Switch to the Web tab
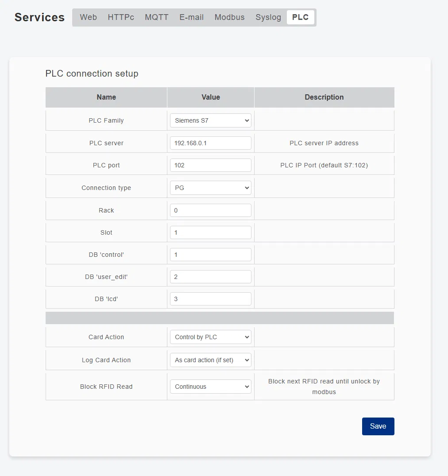 89,17
